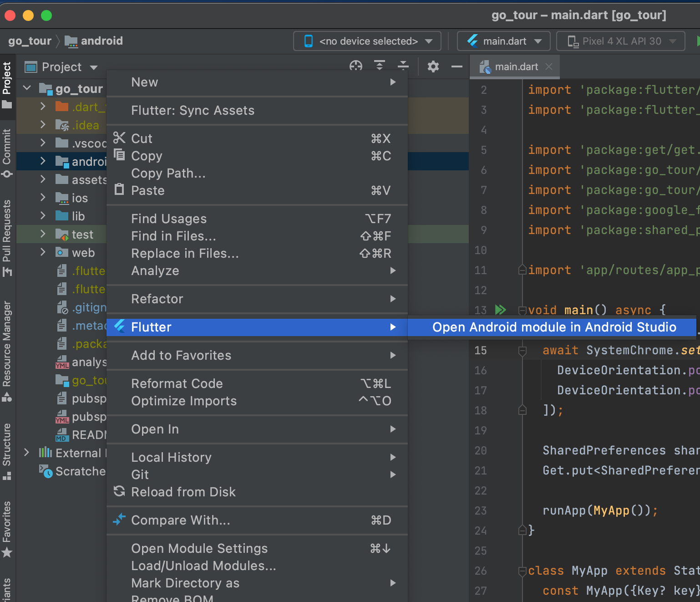Expand the lib folder in project tree
This screenshot has height=602, width=700.
click(43, 216)
